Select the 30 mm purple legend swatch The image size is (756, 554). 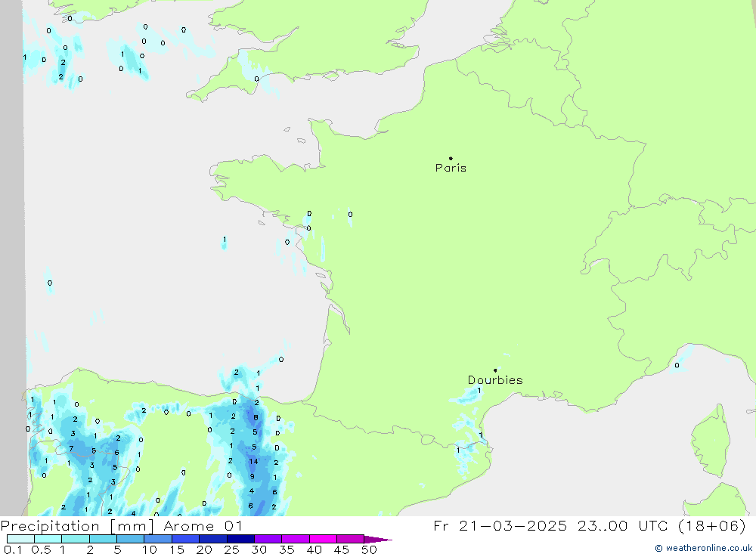coord(268,539)
